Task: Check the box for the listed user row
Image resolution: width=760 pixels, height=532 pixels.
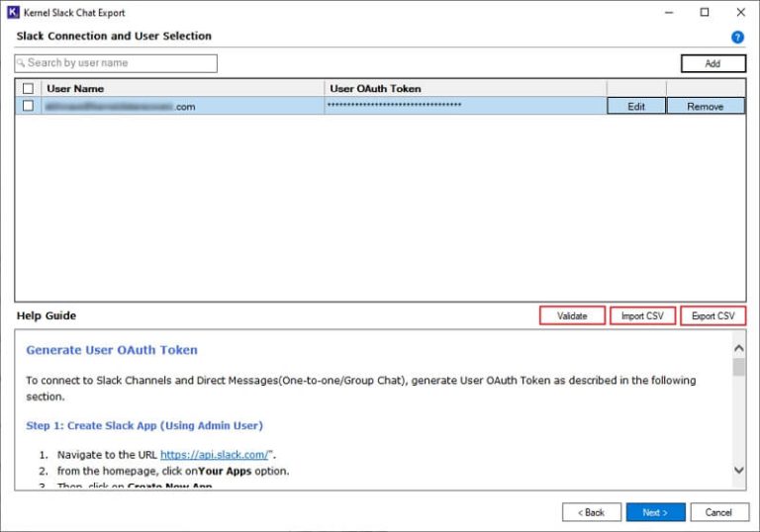Action: (x=28, y=106)
